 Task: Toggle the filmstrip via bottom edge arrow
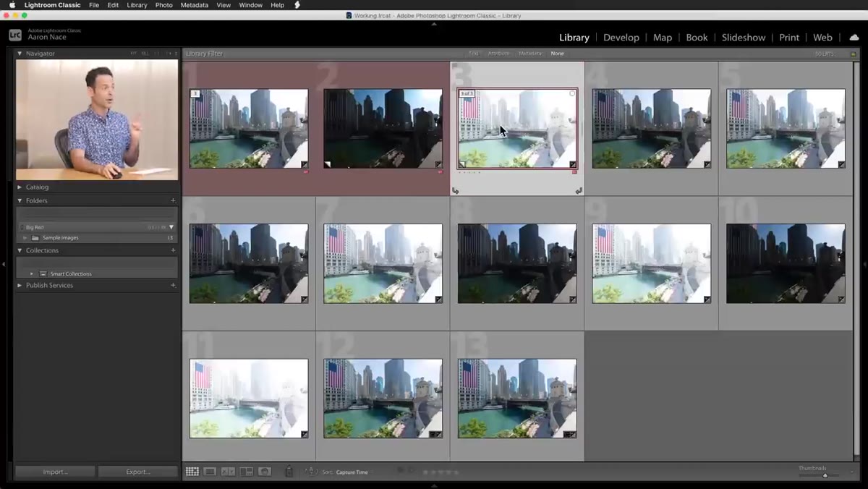coord(434,485)
